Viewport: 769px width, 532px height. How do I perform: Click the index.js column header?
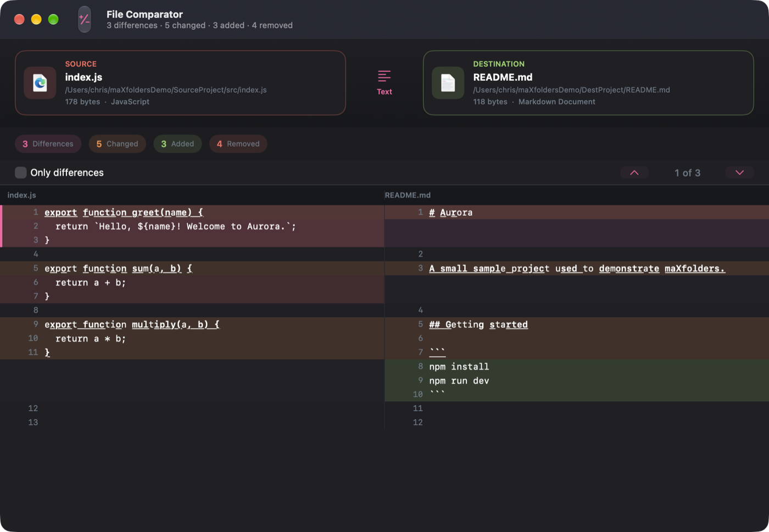click(x=21, y=195)
